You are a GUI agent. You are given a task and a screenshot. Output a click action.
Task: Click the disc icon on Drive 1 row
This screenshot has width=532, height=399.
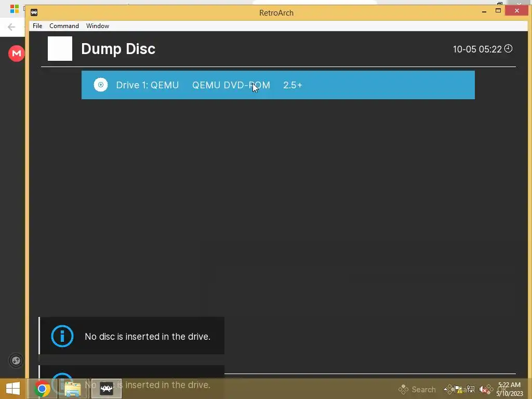click(x=101, y=85)
